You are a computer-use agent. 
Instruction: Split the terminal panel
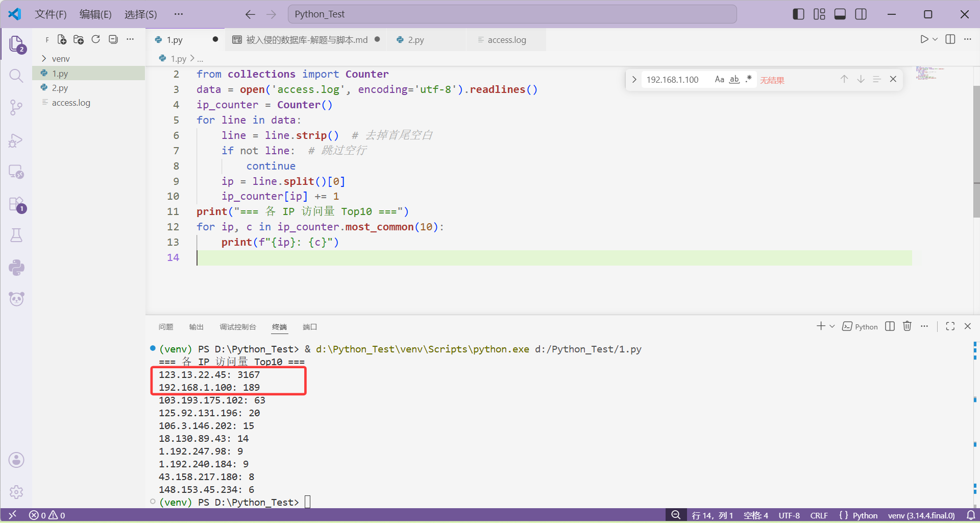click(x=890, y=326)
